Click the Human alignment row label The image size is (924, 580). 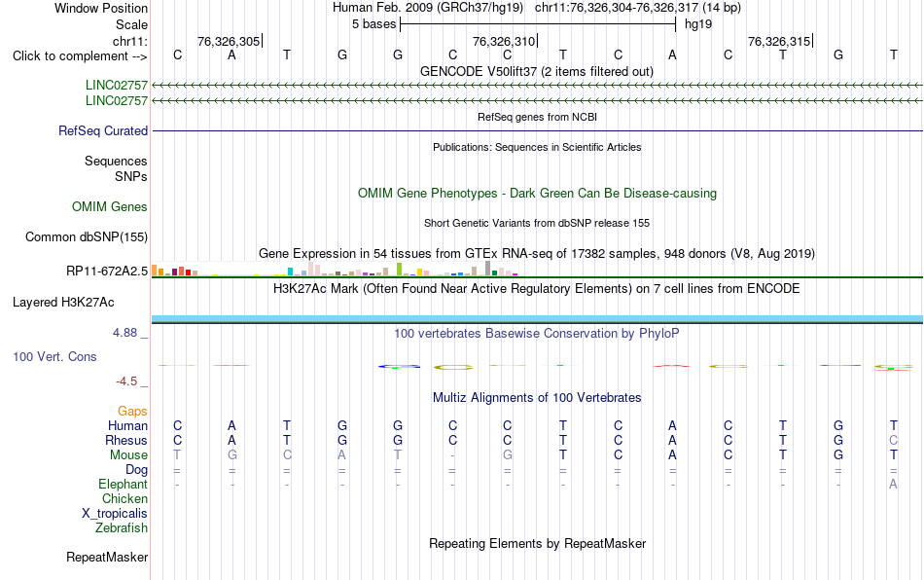point(127,425)
